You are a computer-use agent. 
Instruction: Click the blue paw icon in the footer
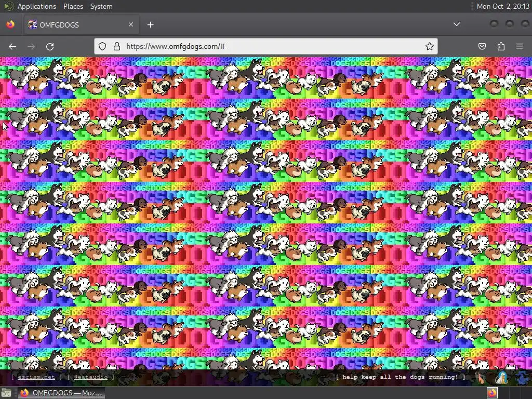[x=523, y=378]
